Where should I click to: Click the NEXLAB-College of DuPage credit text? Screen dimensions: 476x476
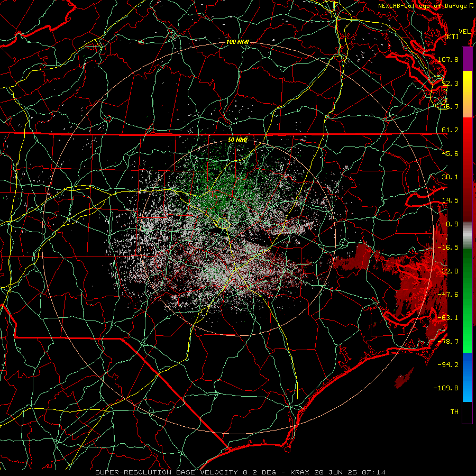[424, 6]
